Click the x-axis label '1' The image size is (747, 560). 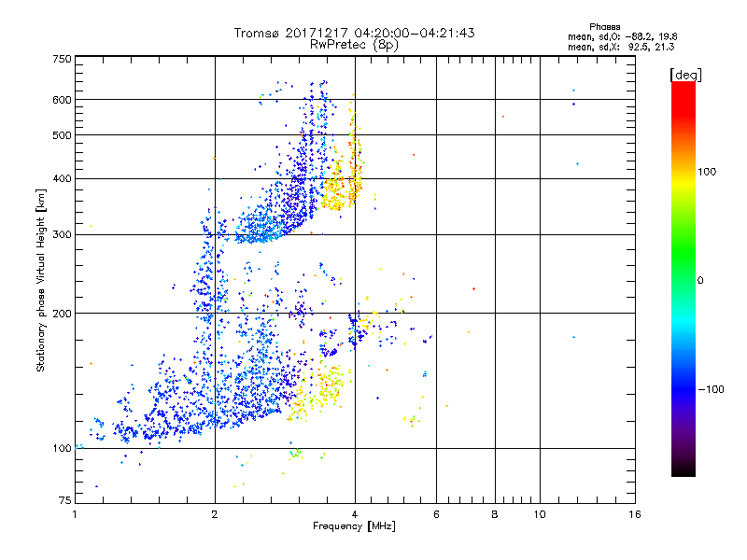[75, 514]
